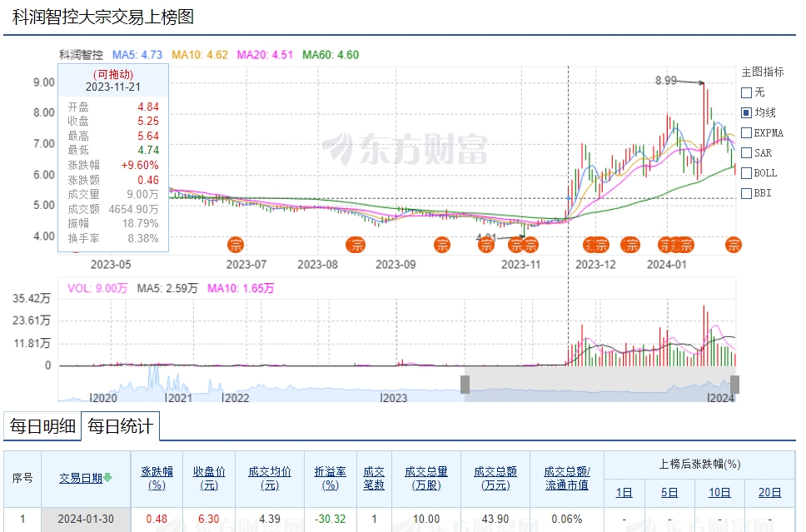
Task: Click the green sort arrow beside 交易日期
Action: point(108,478)
